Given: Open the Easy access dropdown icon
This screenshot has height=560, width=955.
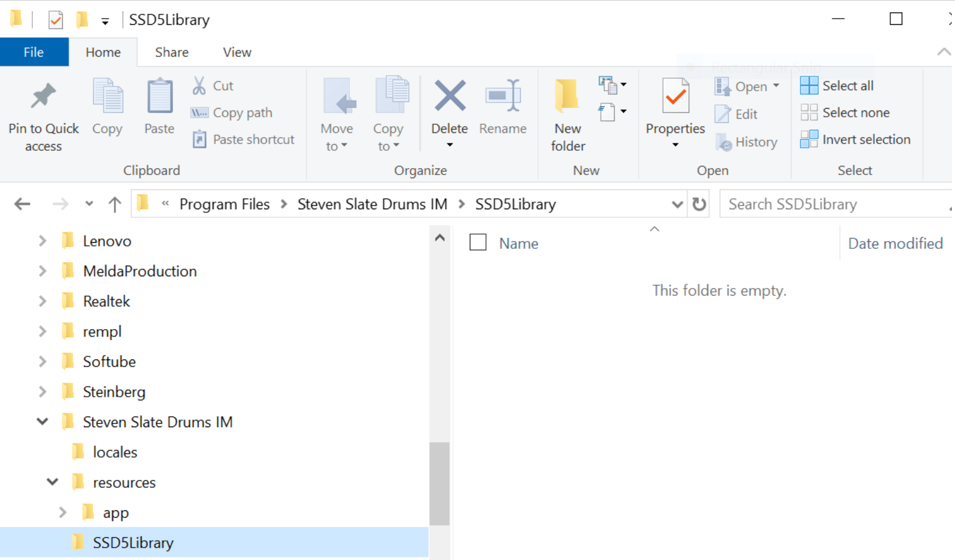Looking at the screenshot, I should [613, 112].
